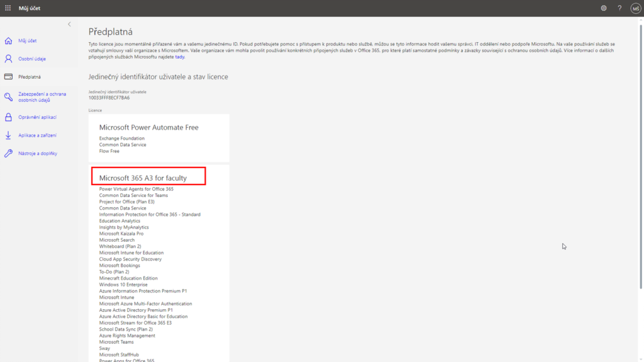Click the Microsoft StaffHub entry

click(119, 355)
